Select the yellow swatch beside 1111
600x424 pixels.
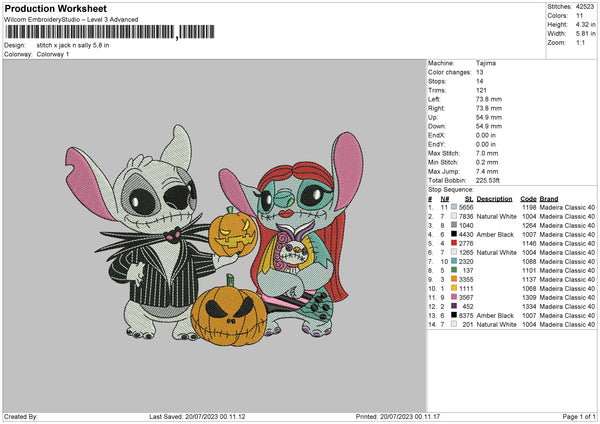[454, 288]
